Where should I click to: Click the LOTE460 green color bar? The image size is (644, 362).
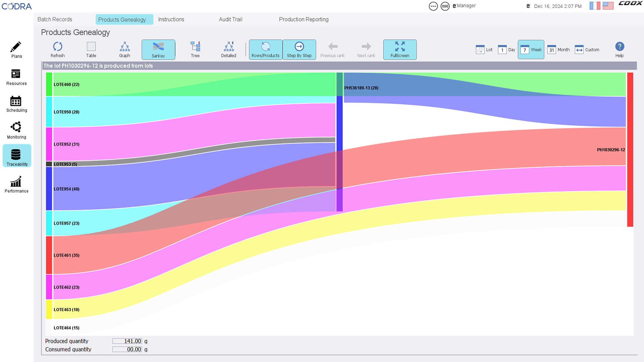pos(49,84)
